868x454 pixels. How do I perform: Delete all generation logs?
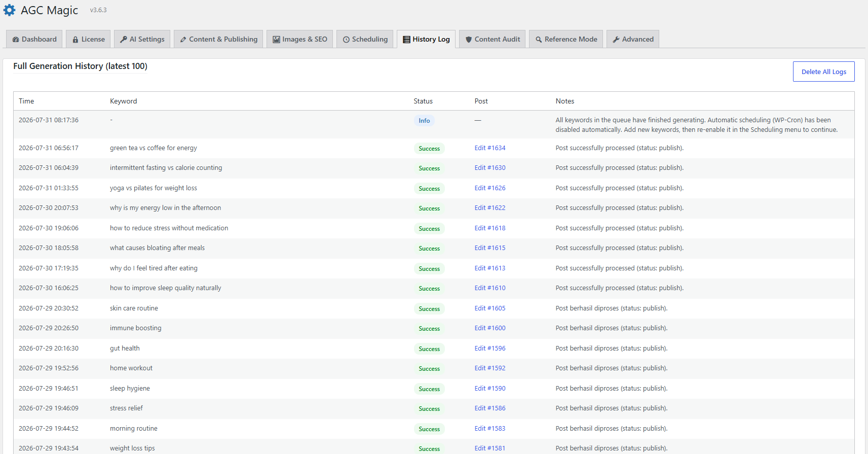click(x=823, y=72)
